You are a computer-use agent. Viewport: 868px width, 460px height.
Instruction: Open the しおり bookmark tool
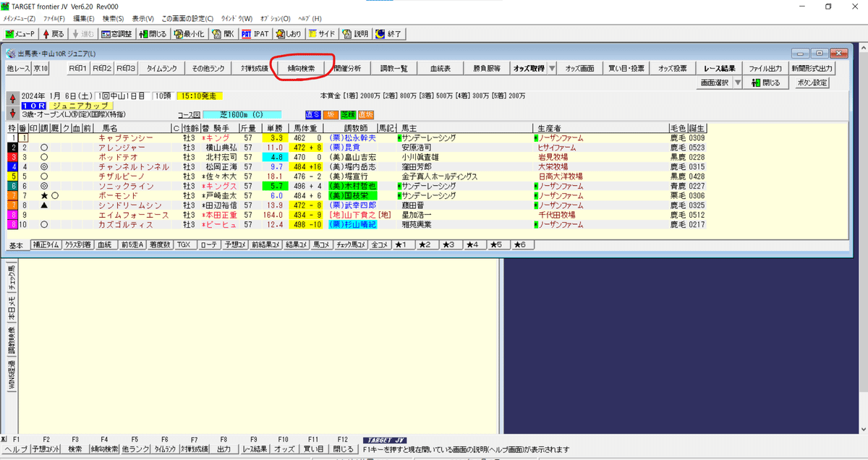point(290,34)
